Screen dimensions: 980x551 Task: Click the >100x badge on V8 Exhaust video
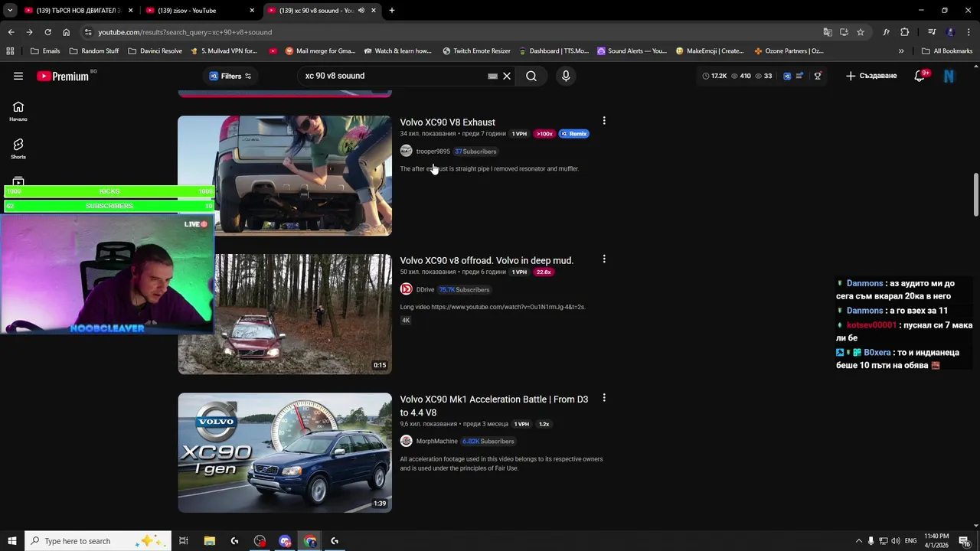(x=544, y=134)
